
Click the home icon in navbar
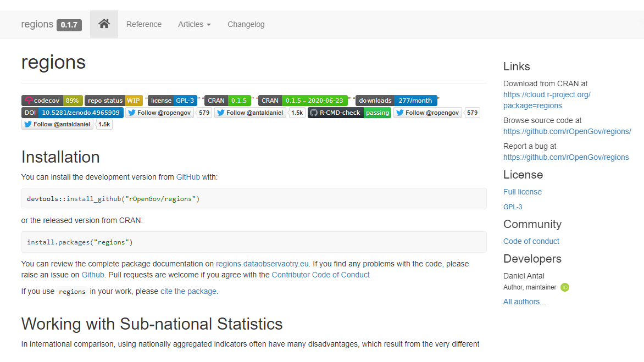point(104,24)
